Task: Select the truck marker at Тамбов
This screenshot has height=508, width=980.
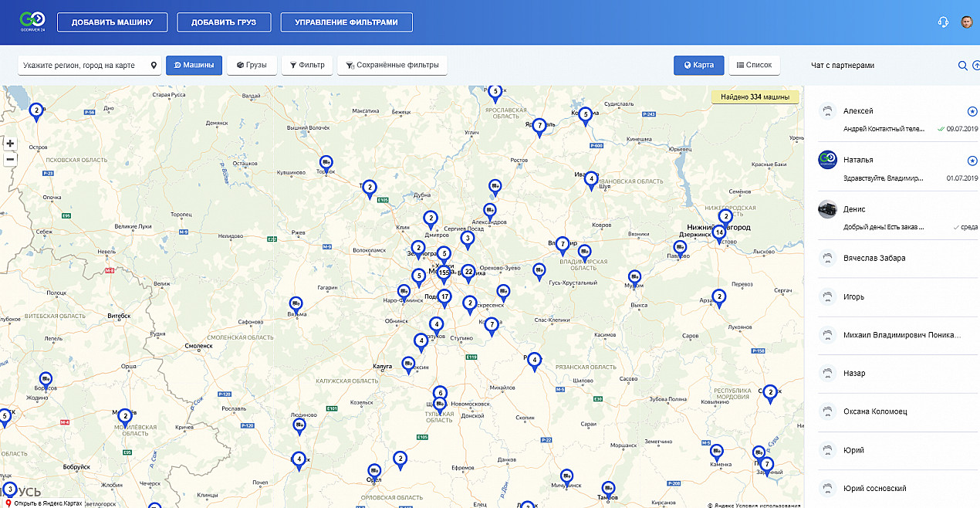Action: pos(609,489)
